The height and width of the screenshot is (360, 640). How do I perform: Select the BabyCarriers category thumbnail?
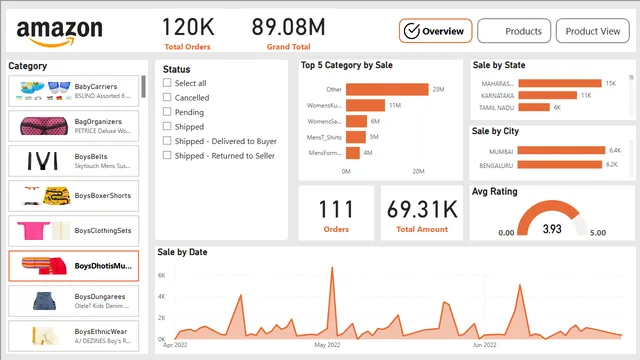pos(43,91)
